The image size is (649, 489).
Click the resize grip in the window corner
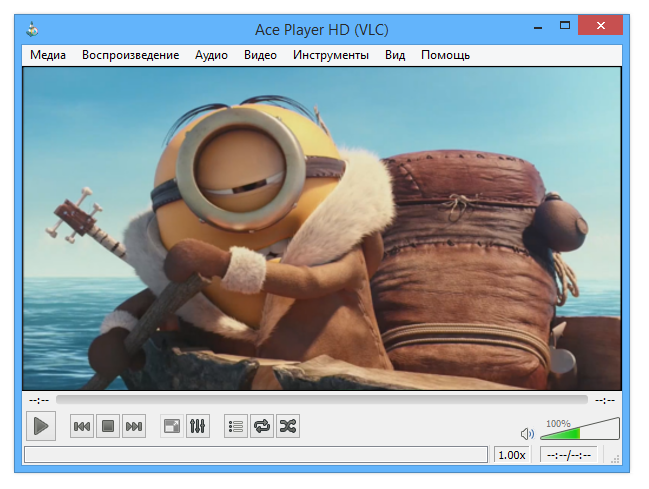[x=615, y=459]
